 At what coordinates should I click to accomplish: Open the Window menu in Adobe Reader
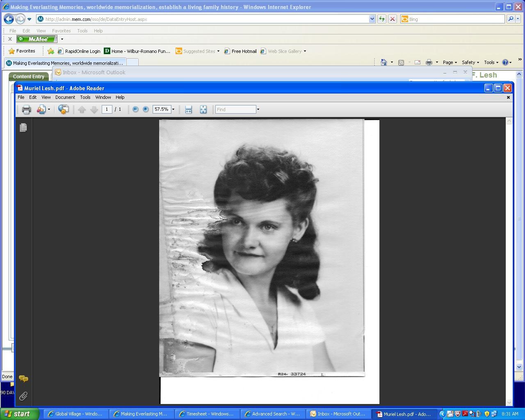coord(103,97)
